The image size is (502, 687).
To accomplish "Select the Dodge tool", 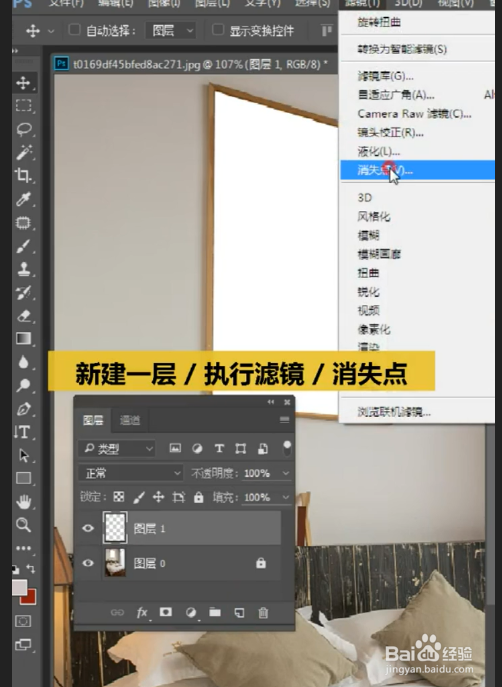I will (23, 385).
